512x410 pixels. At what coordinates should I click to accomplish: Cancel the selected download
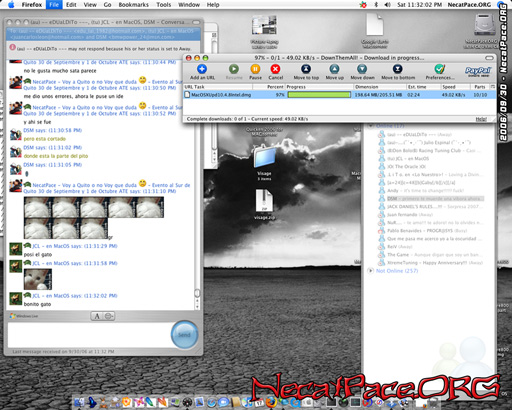[275, 69]
